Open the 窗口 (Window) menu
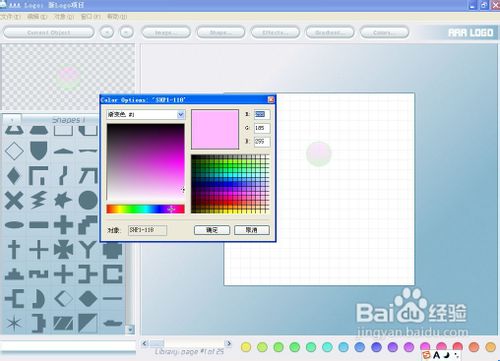 pos(90,16)
